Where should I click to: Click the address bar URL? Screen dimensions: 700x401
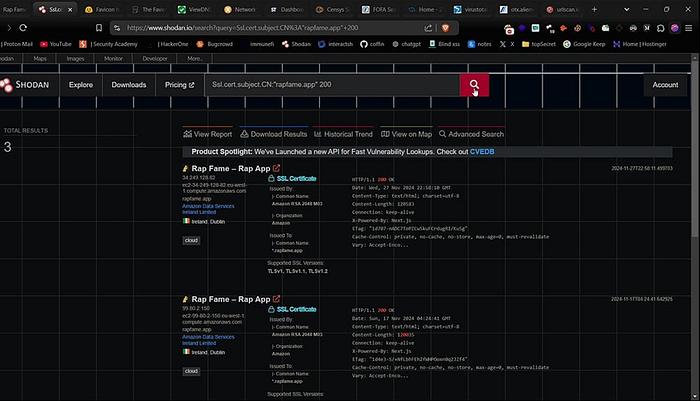(242, 28)
